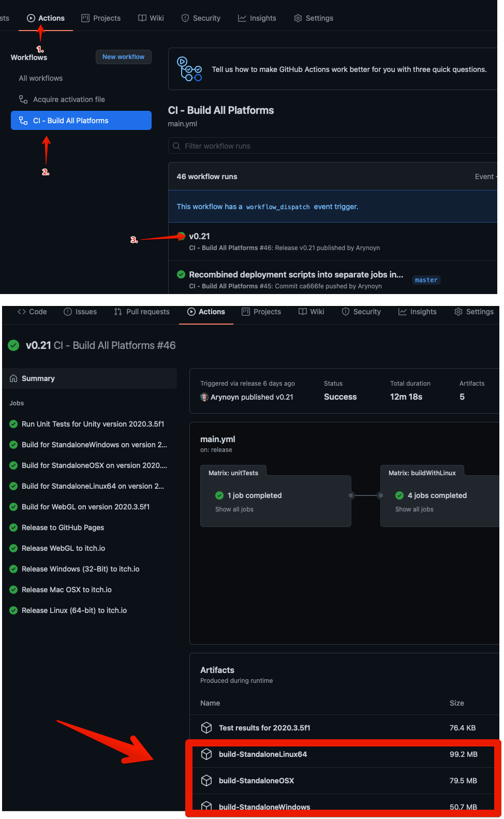Open the Insights tab in the top screenshot
Image resolution: width=504 pixels, height=819 pixels.
click(257, 18)
